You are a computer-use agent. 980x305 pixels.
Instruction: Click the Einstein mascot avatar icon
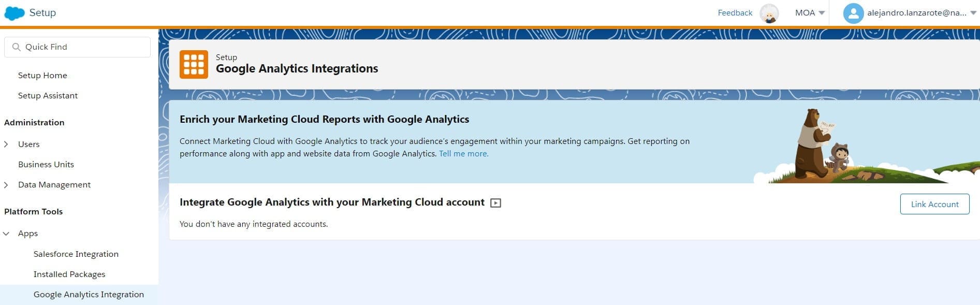(x=769, y=13)
